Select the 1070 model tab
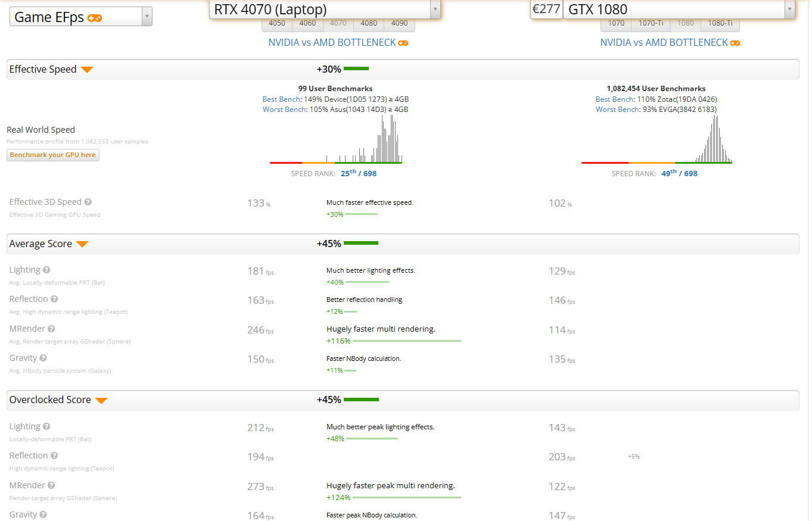This screenshot has height=521, width=812. pos(616,23)
